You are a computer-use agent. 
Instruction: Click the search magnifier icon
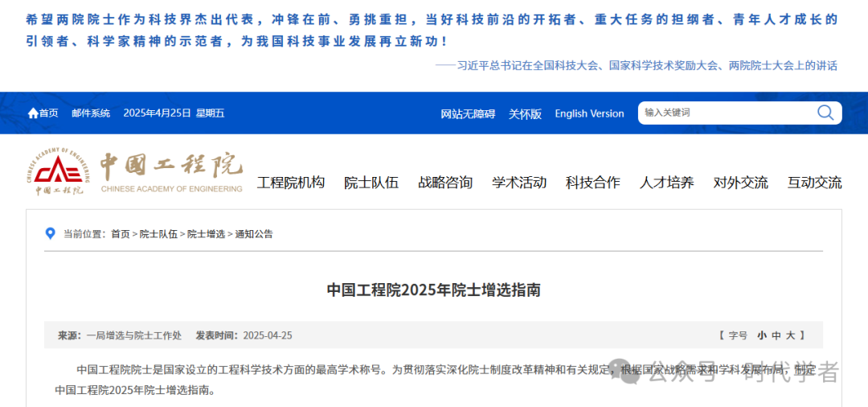pyautogui.click(x=825, y=113)
